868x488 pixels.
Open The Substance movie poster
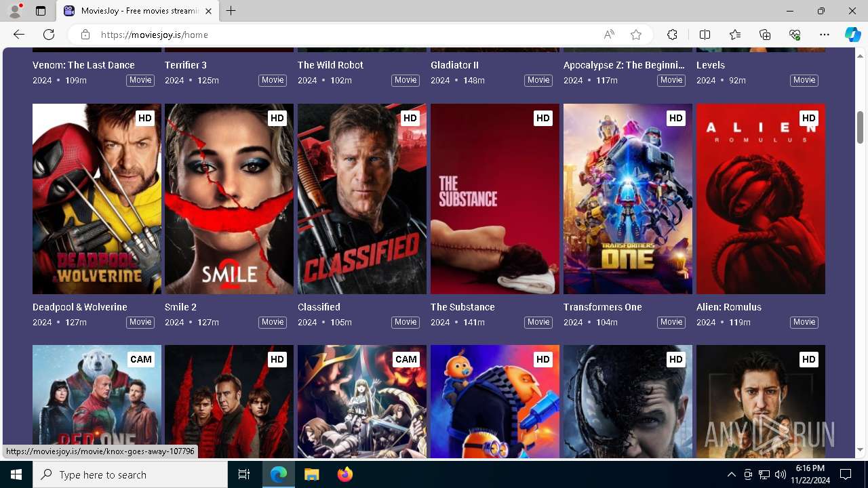(495, 199)
